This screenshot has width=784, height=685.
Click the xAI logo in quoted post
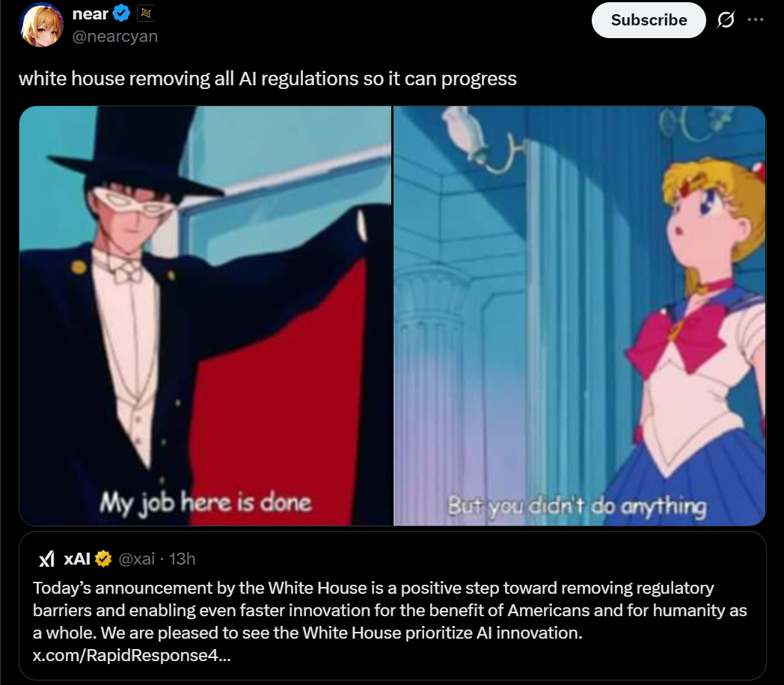pos(47,559)
